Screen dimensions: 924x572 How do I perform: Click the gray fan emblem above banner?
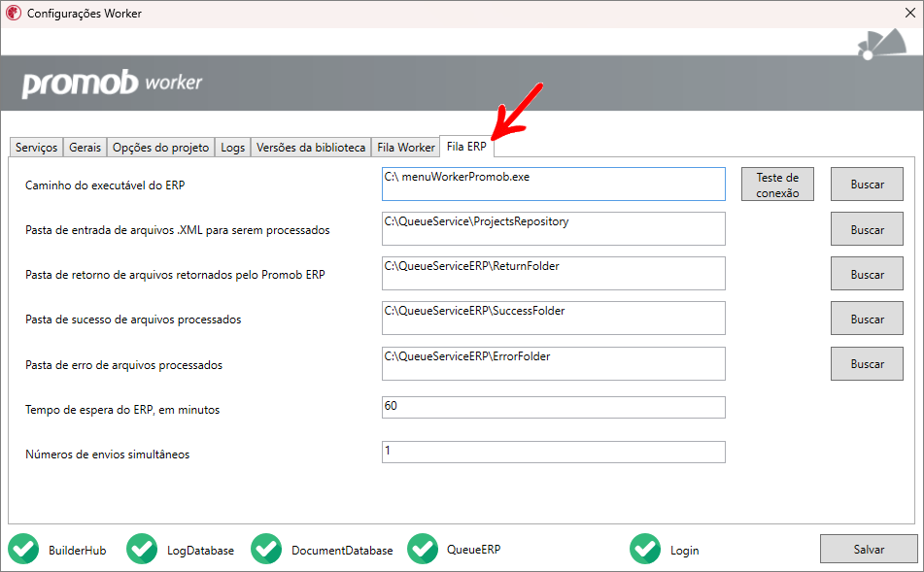pos(881,45)
